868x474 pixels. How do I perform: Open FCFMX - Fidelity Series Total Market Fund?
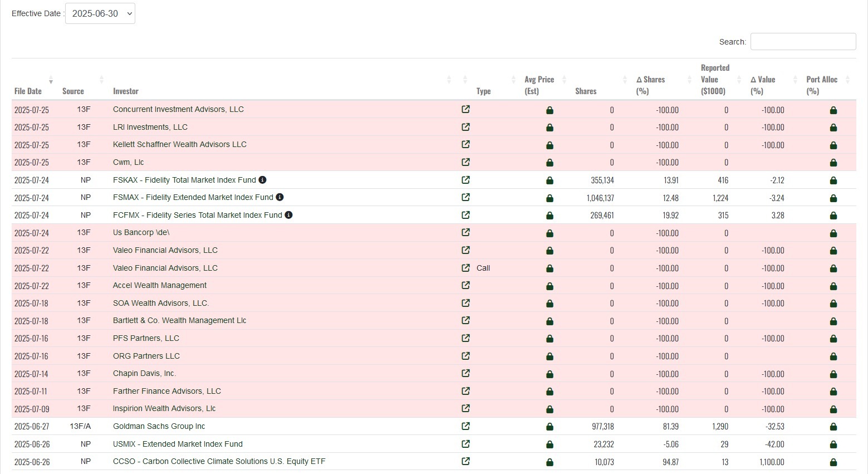[x=198, y=215]
